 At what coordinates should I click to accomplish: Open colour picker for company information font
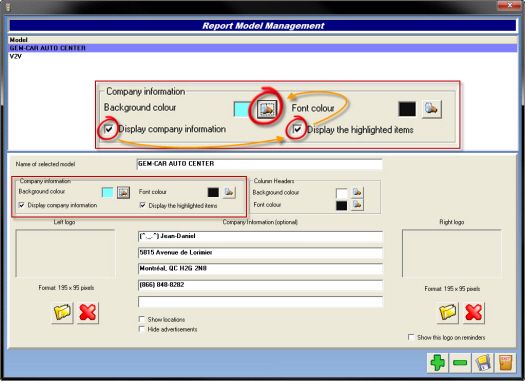point(229,192)
